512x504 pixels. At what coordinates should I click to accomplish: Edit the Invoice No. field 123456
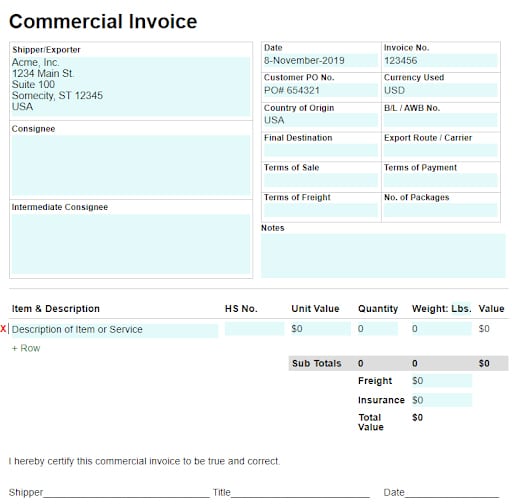tap(440, 61)
